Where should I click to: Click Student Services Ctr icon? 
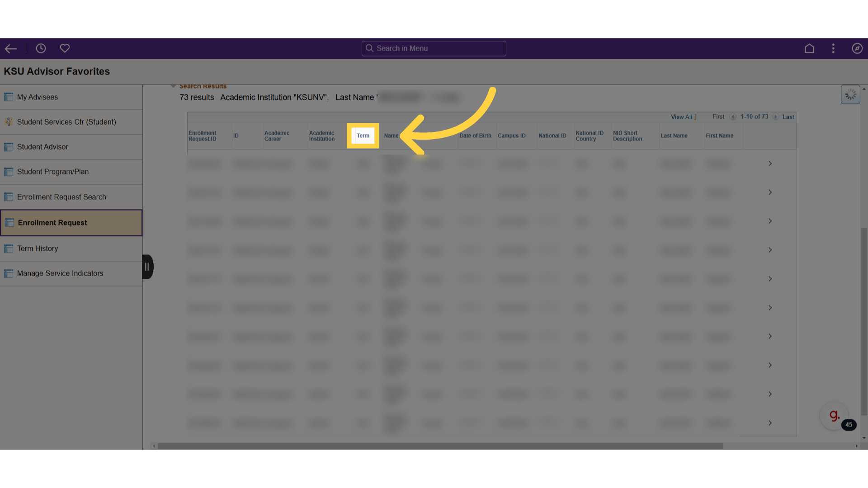pos(9,122)
